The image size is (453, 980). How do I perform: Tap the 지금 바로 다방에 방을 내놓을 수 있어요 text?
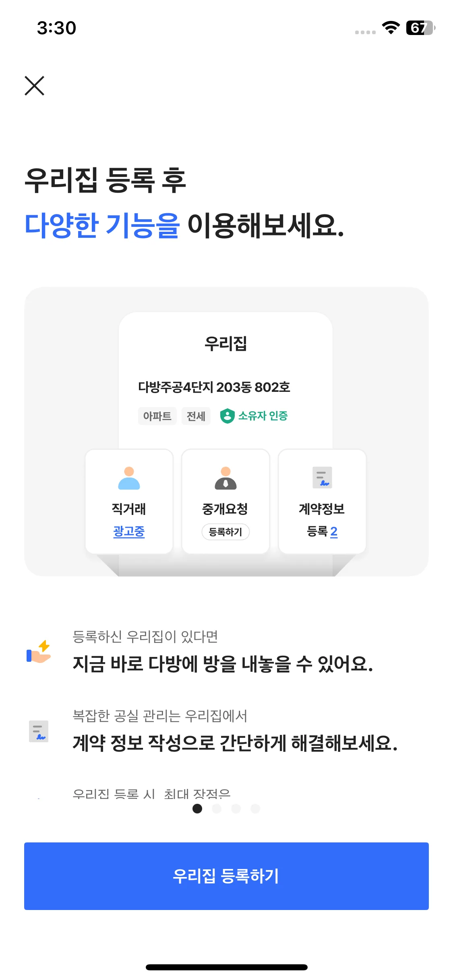(x=223, y=664)
